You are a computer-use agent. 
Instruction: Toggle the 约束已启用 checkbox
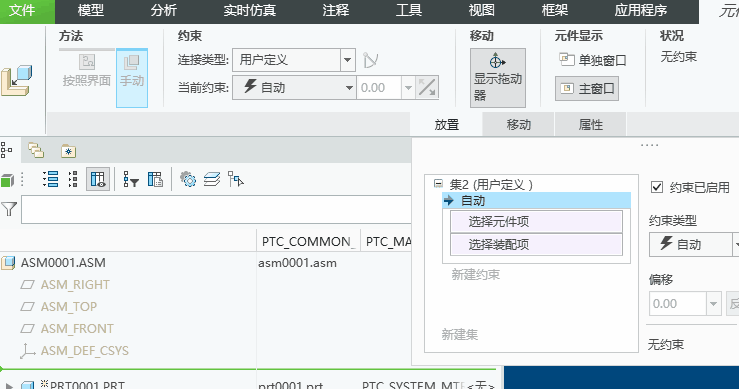657,187
